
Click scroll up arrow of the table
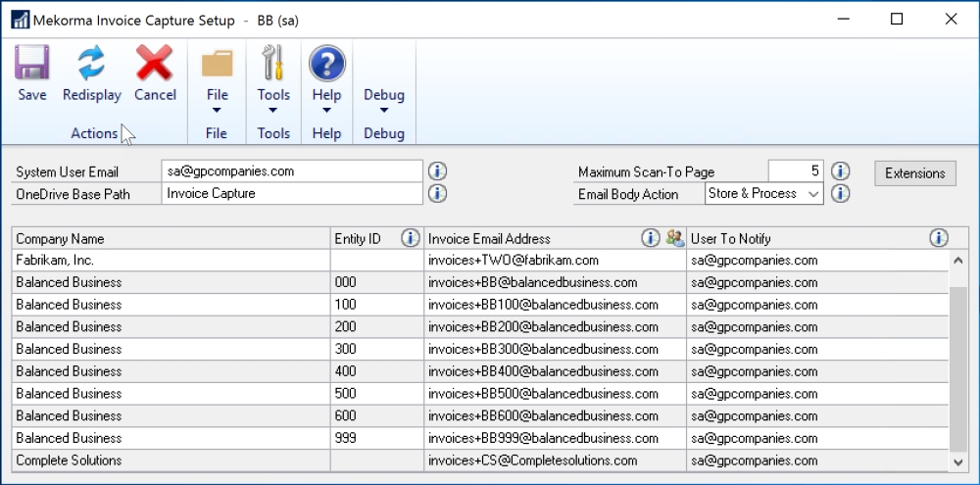coord(958,260)
